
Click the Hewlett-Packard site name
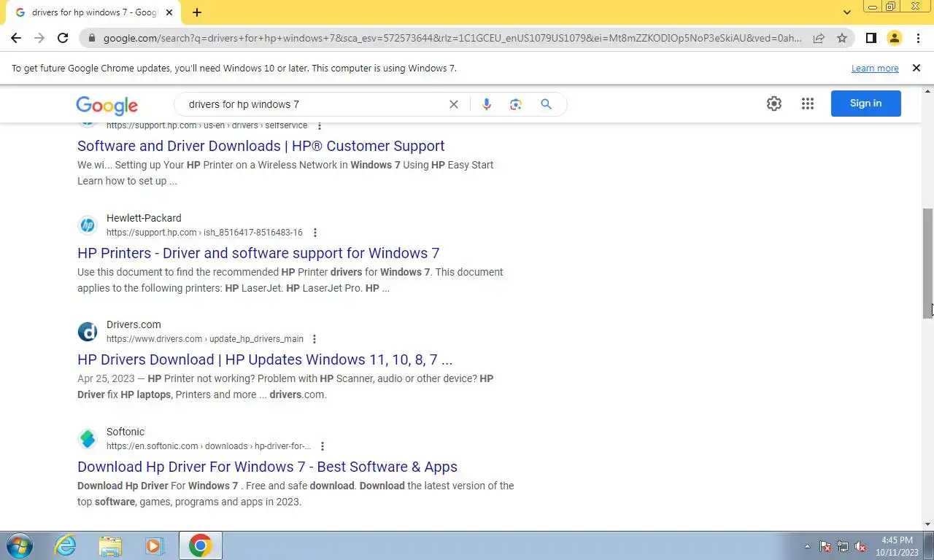tap(144, 218)
